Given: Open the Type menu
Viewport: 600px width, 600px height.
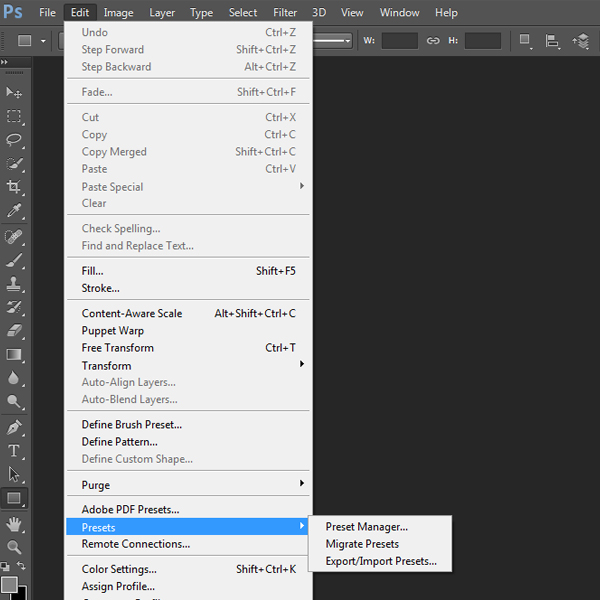Looking at the screenshot, I should click(x=201, y=13).
